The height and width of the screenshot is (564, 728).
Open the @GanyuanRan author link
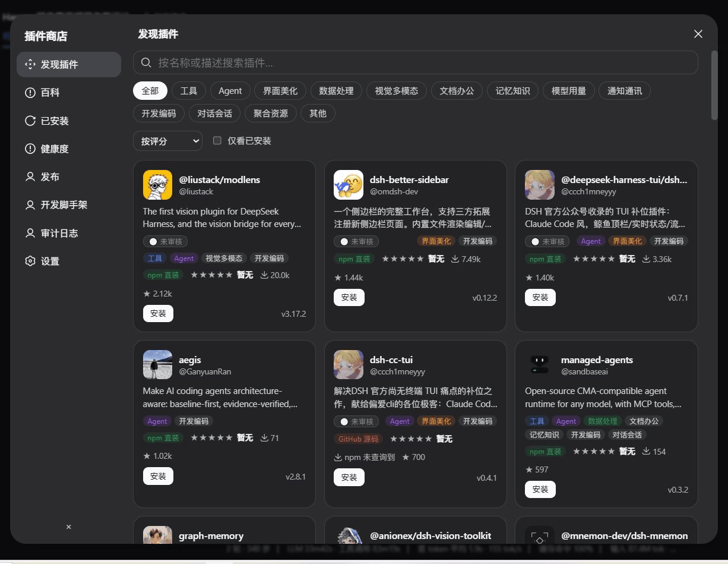tap(205, 371)
